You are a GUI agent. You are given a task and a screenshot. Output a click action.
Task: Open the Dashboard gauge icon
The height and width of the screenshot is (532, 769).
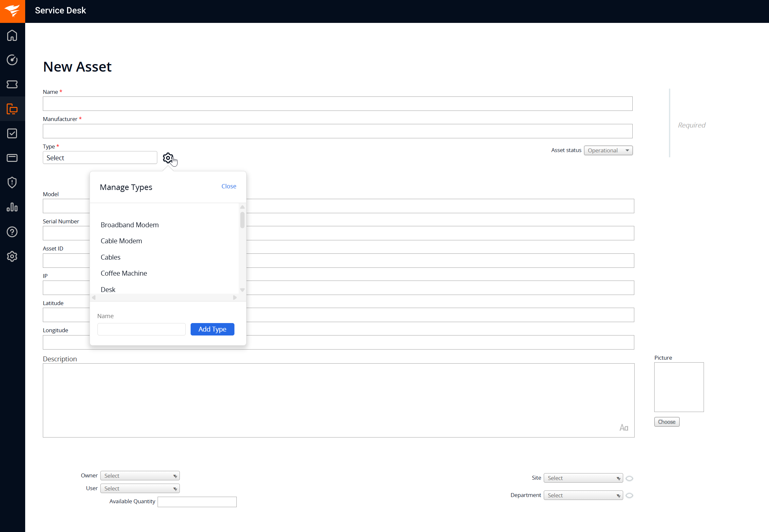pyautogui.click(x=12, y=60)
